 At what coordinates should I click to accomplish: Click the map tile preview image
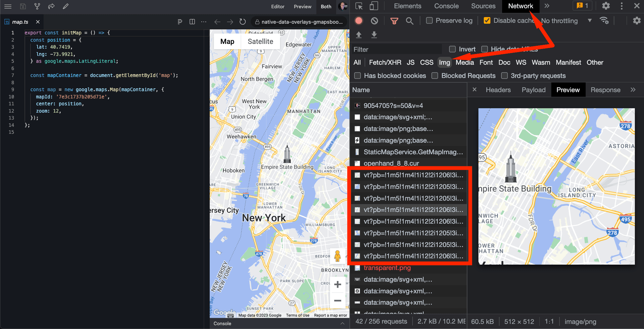(556, 186)
